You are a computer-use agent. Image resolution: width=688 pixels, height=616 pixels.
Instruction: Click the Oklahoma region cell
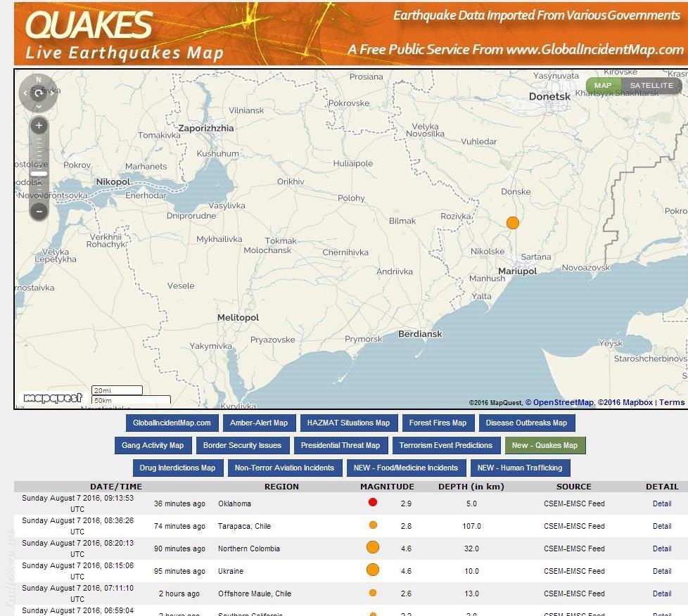pyautogui.click(x=235, y=503)
